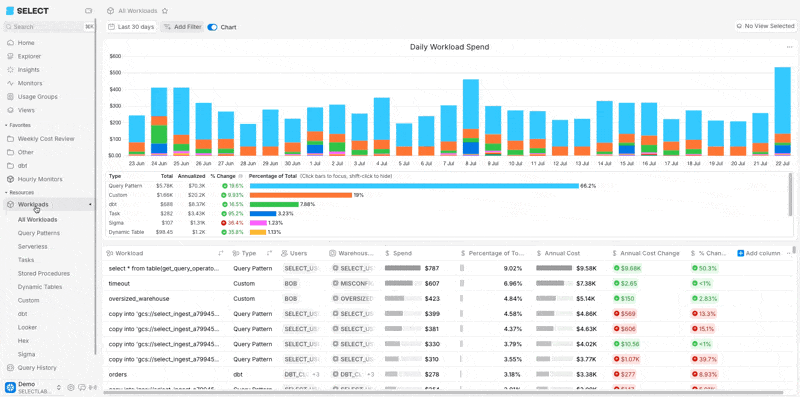This screenshot has height=397, width=800.
Task: Select Hex in Workloads list
Action: (23, 341)
